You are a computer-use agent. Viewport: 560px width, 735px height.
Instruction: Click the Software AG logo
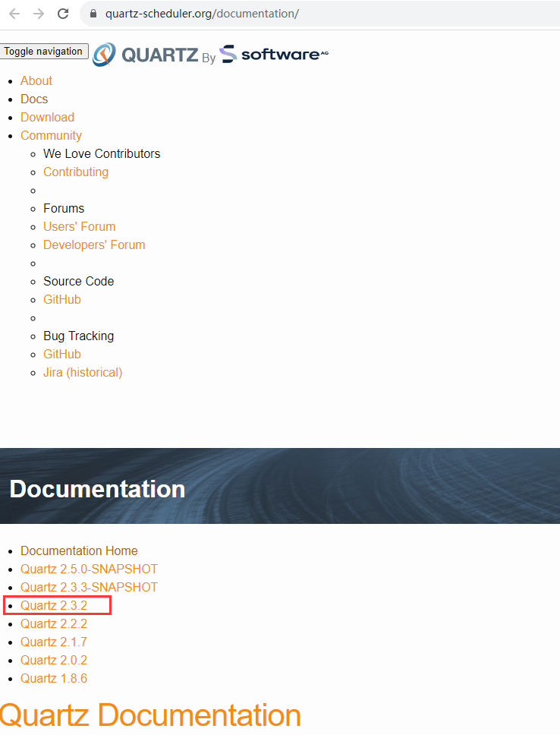[x=274, y=54]
